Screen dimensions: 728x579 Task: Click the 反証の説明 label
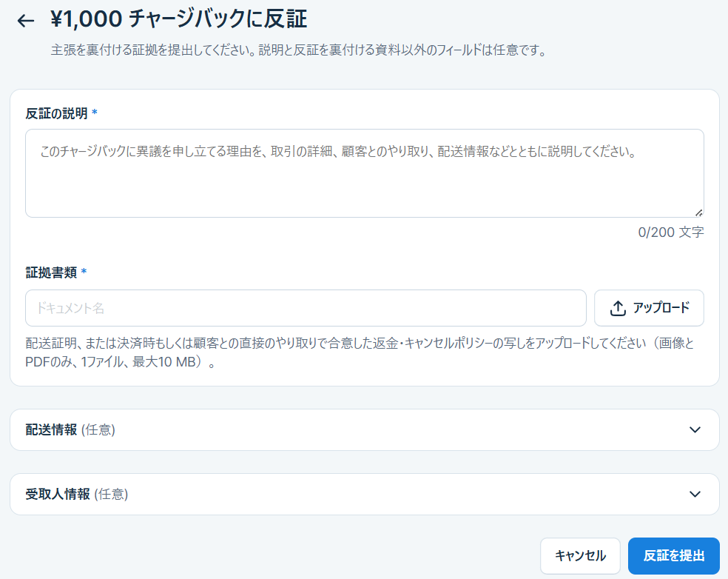[x=57, y=113]
